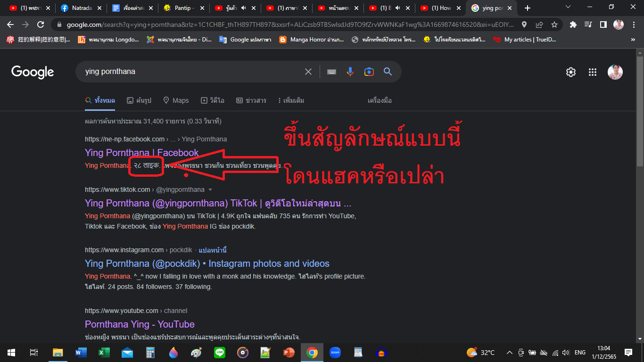Open the Manga Horror bookmark

point(312,40)
